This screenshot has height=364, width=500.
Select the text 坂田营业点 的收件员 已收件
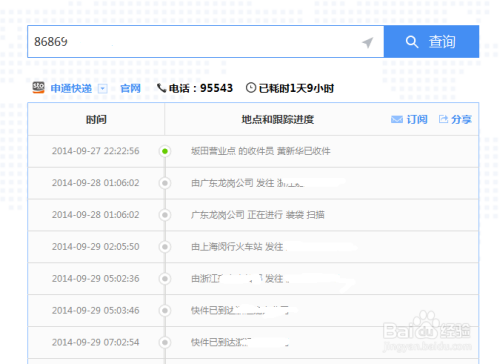pos(261,151)
